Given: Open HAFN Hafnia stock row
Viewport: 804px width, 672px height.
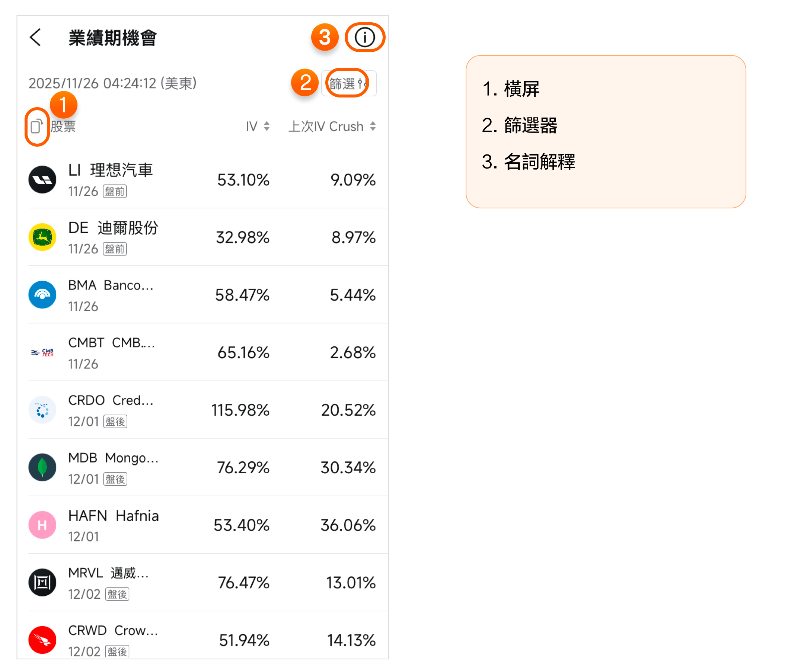Looking at the screenshot, I should (113, 516).
